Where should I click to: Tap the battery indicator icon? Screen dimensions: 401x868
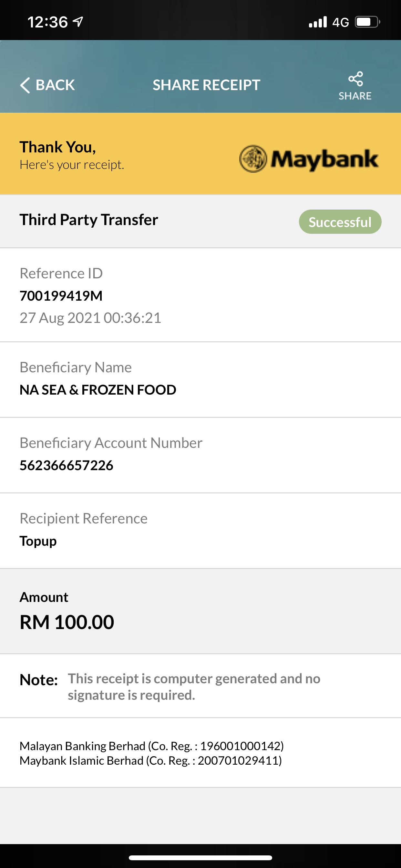pyautogui.click(x=367, y=22)
